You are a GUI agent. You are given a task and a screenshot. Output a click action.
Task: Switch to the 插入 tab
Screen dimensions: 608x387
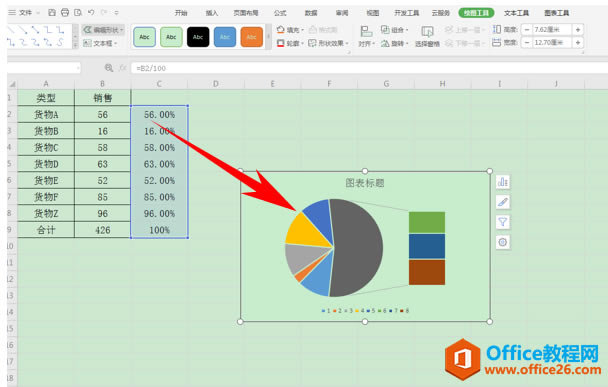click(212, 13)
